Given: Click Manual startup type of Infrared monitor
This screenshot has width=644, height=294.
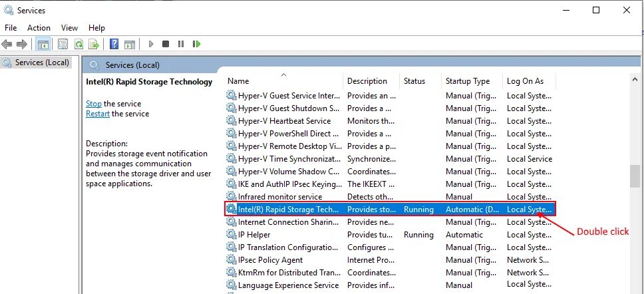Looking at the screenshot, I should 459,197.
